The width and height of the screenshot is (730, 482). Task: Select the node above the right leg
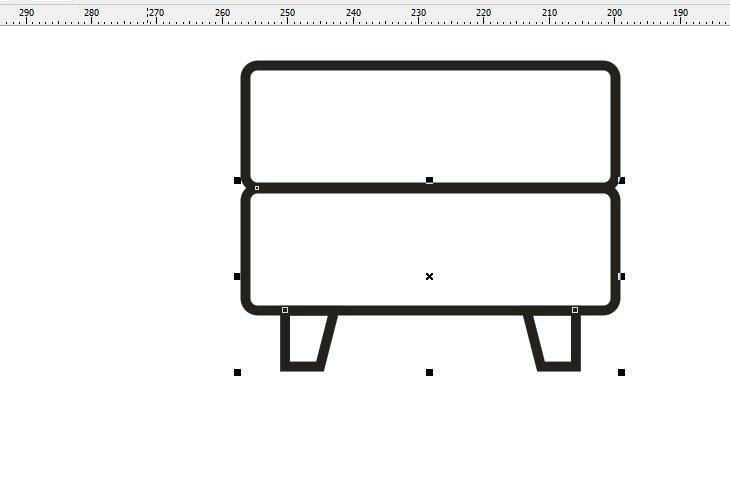575,310
